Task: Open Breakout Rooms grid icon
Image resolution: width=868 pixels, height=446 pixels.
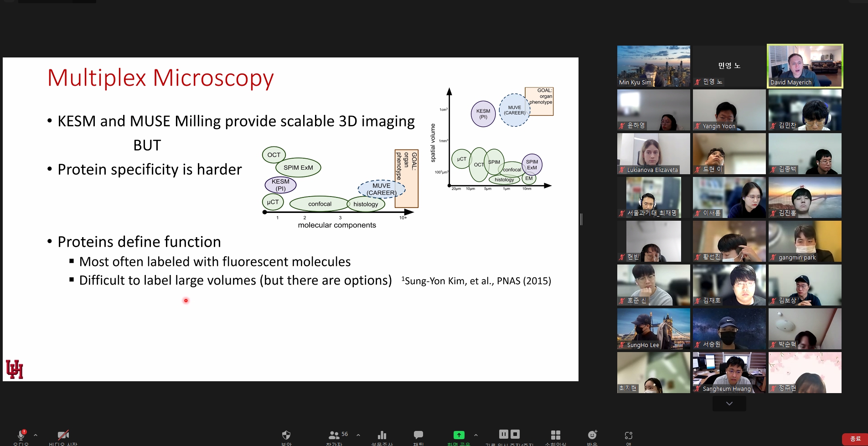Action: (556, 435)
